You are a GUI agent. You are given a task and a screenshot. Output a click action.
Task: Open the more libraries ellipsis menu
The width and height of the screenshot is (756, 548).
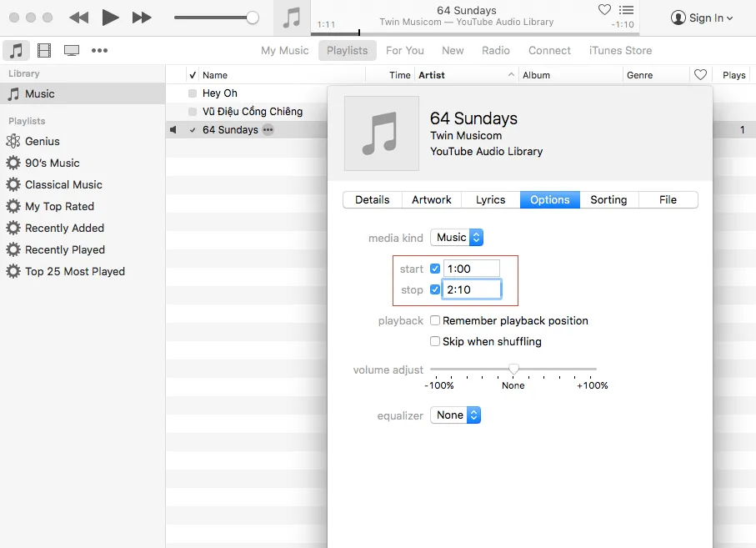click(100, 51)
